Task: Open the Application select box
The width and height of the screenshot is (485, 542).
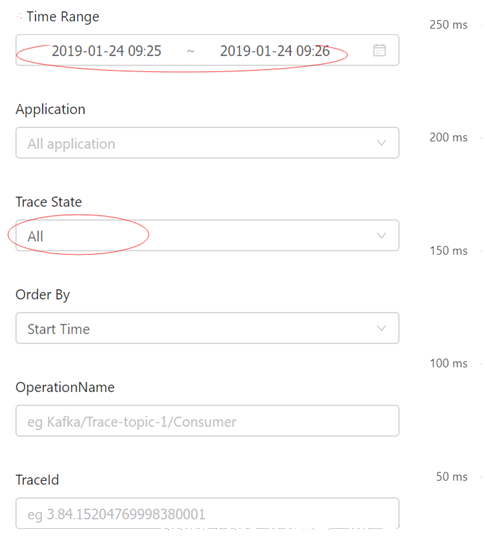Action: [x=207, y=143]
